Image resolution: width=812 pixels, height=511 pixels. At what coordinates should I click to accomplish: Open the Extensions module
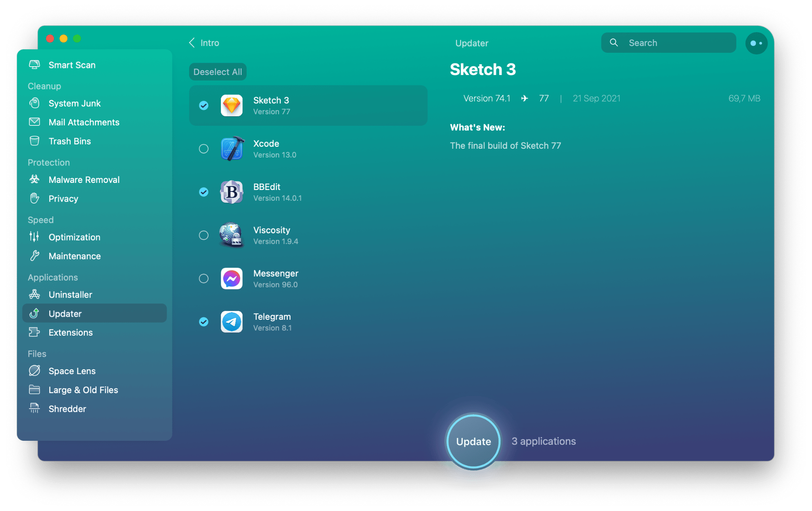[95, 332]
